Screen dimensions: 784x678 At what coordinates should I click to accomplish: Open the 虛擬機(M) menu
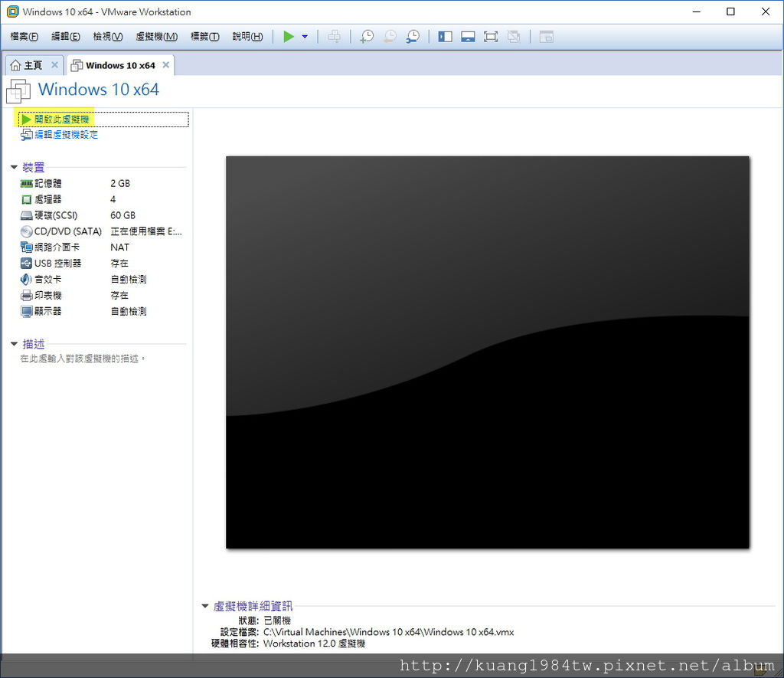click(x=156, y=37)
